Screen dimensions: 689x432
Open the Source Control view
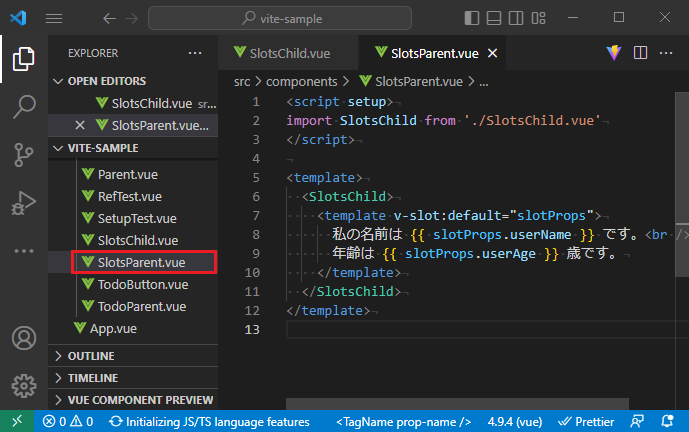(x=24, y=155)
